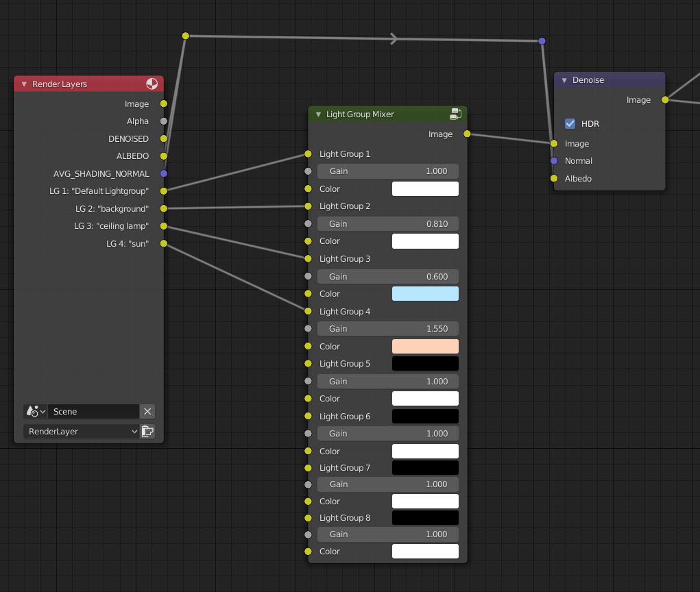Viewport: 700px width, 592px height.
Task: Open the RenderLayer dropdown
Action: 81,431
